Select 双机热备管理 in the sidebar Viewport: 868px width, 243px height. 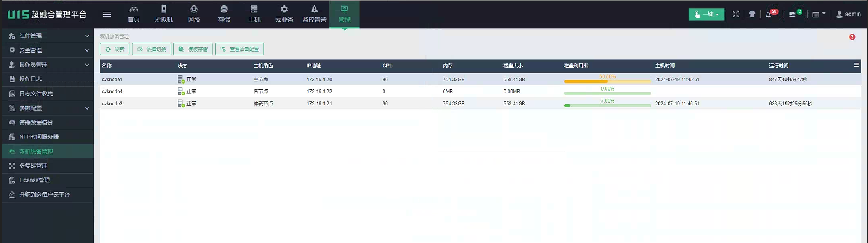click(47, 151)
